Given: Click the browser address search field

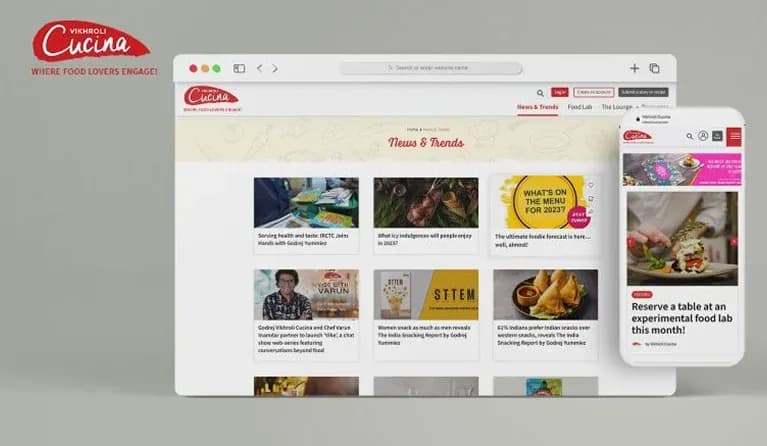Looking at the screenshot, I should click(x=431, y=68).
